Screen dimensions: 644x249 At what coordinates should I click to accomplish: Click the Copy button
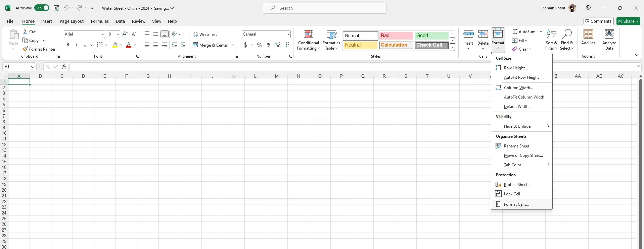[31, 40]
